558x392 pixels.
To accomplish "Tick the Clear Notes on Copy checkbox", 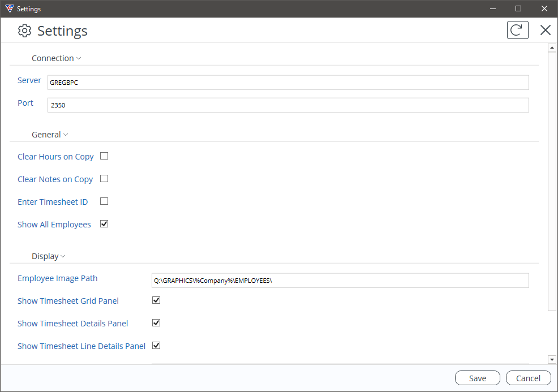I will [x=104, y=179].
